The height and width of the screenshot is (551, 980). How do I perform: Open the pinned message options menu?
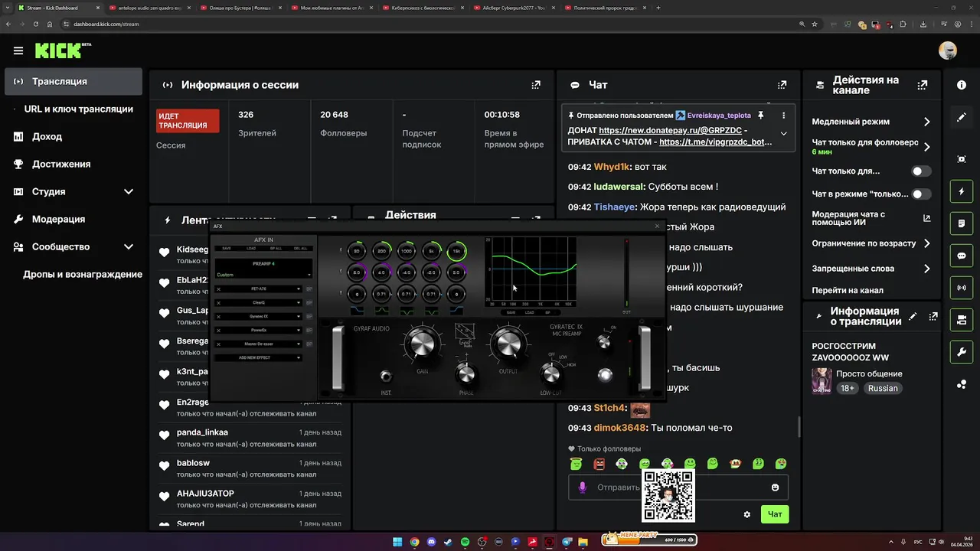783,116
